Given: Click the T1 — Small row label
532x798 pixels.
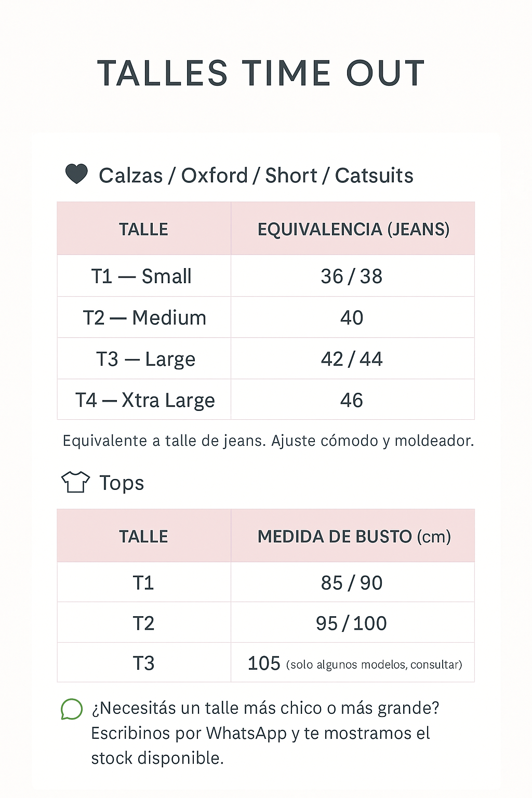Looking at the screenshot, I should (141, 276).
